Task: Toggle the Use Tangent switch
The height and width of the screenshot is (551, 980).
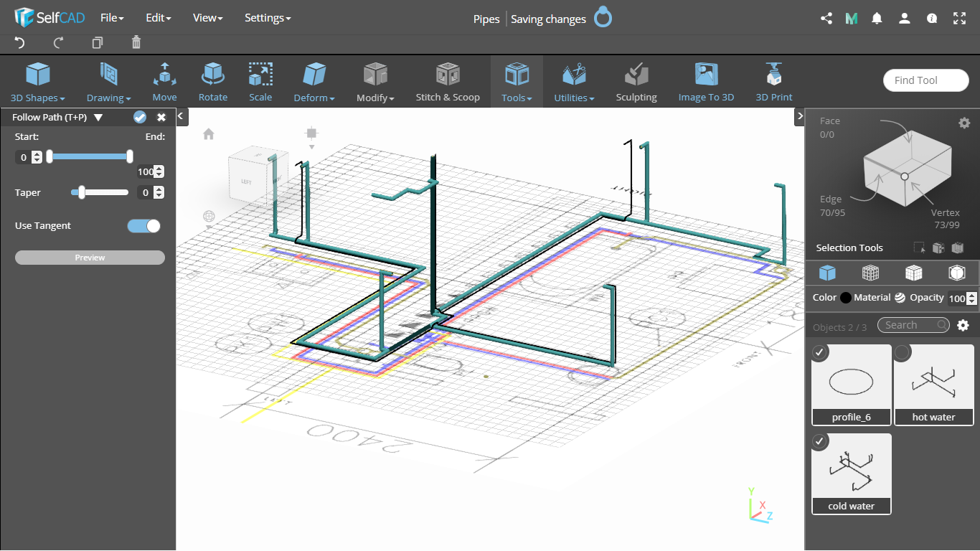Action: pyautogui.click(x=144, y=226)
